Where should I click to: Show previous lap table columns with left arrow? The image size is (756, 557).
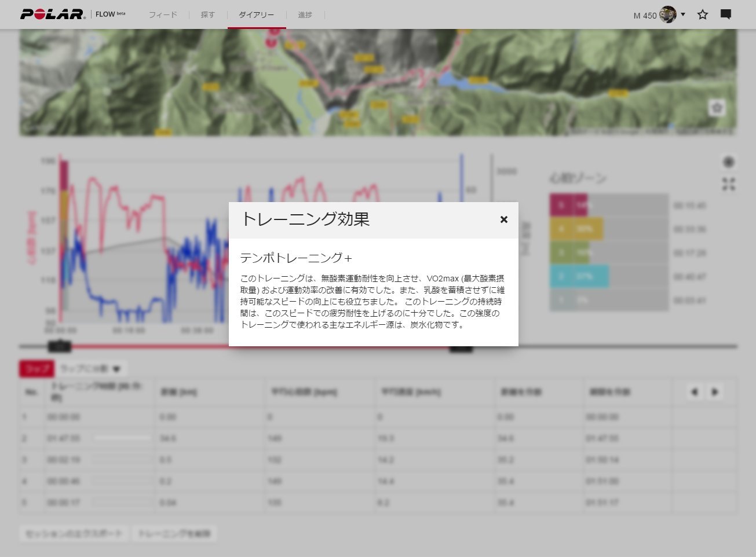pos(694,392)
